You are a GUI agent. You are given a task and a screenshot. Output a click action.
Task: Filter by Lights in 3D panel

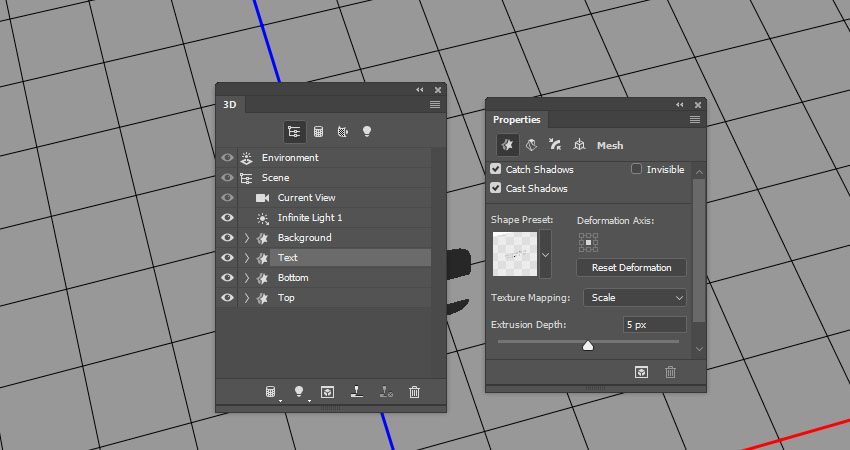(x=367, y=132)
